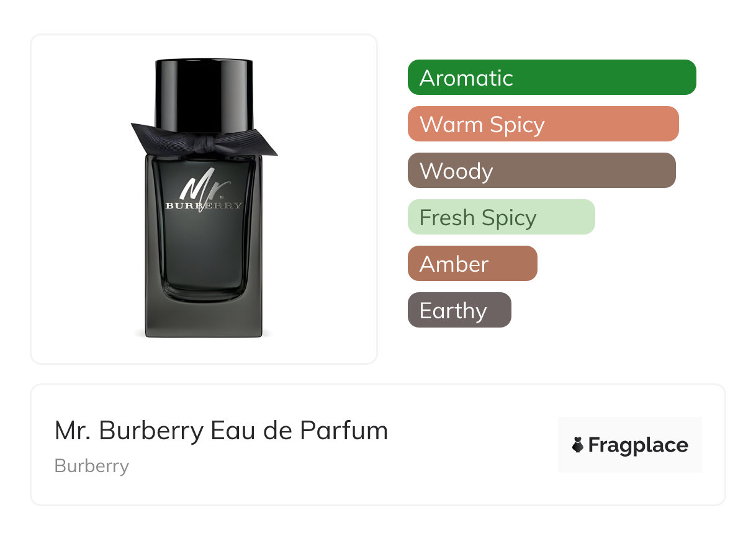Select the Warm Spicy accord bar
This screenshot has height=536, width=756.
click(x=543, y=124)
